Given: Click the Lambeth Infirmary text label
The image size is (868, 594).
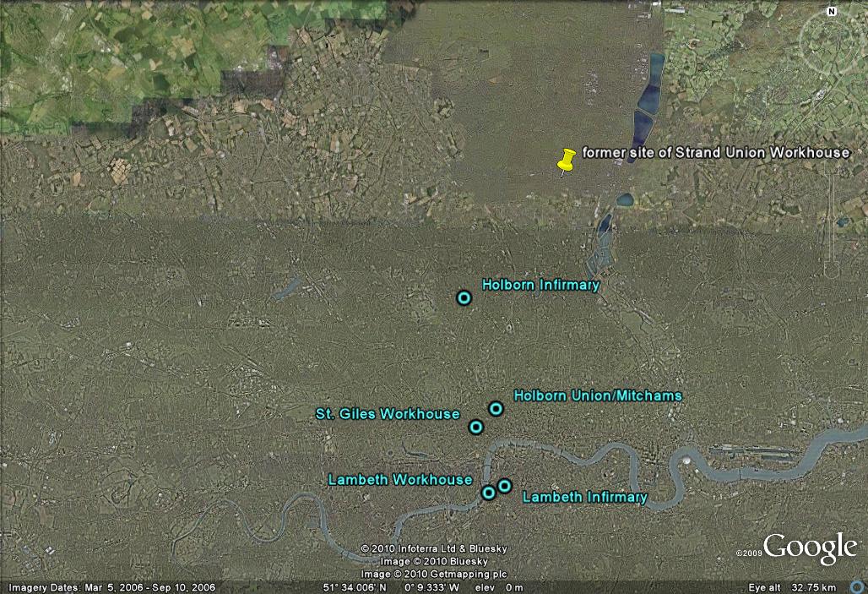Looking at the screenshot, I should pos(584,498).
